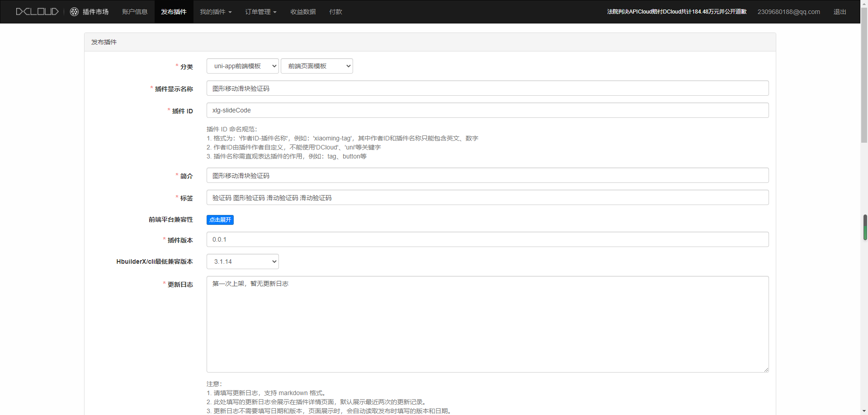The width and height of the screenshot is (868, 415).
Task: Expand the 我的插件 dropdown menu
Action: pyautogui.click(x=216, y=12)
